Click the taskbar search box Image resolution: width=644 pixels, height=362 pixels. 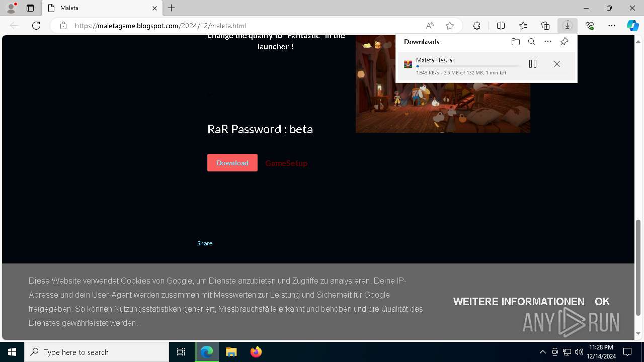coord(97,352)
